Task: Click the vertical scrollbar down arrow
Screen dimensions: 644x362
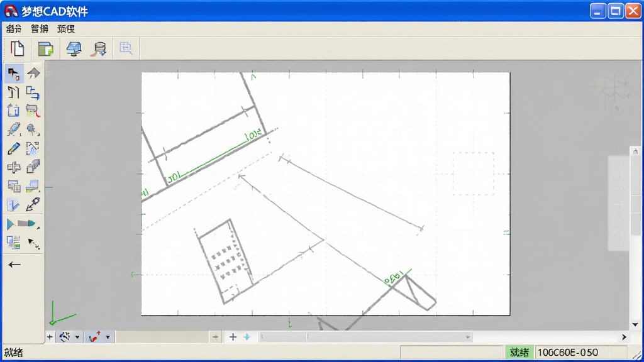Action: 635,325
